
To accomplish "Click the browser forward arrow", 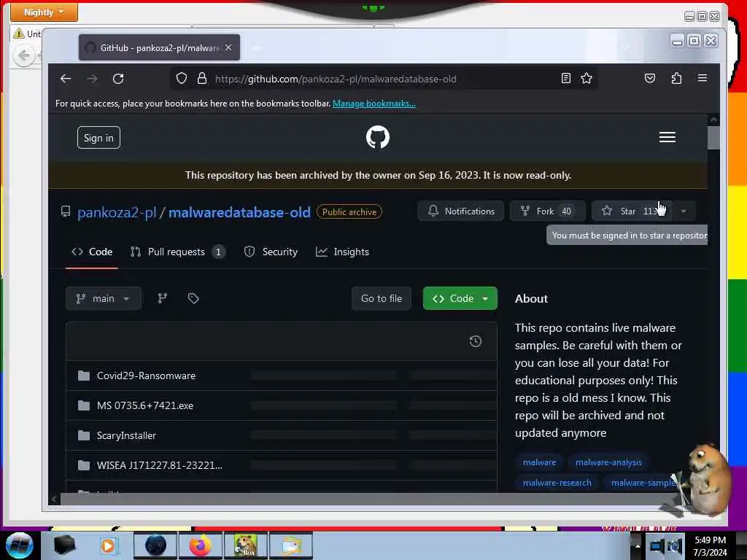I will coord(92,79).
